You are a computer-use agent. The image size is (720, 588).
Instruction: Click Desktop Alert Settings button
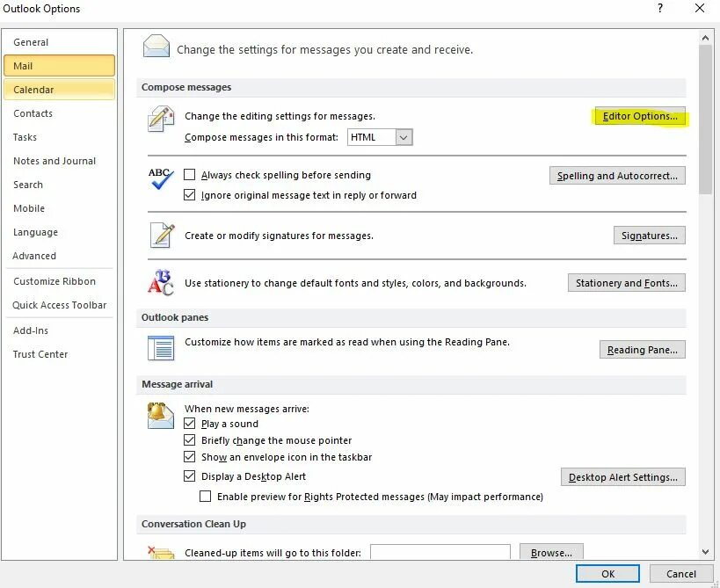click(x=622, y=477)
